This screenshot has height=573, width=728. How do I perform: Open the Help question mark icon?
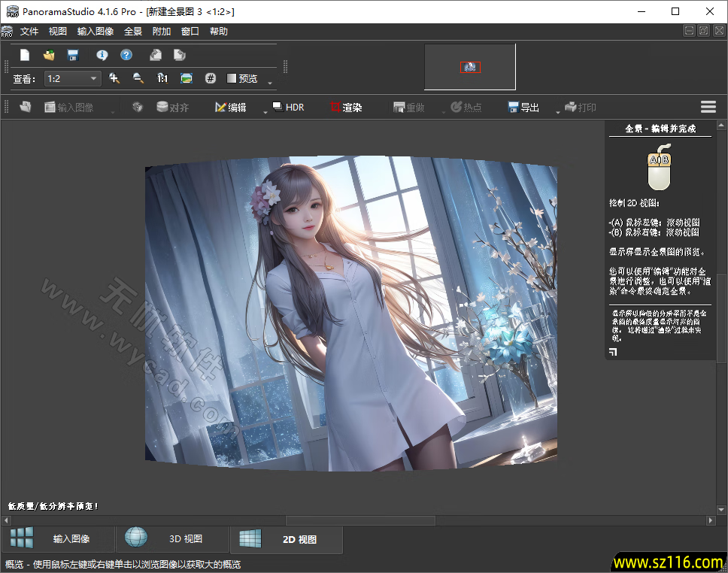click(x=126, y=55)
